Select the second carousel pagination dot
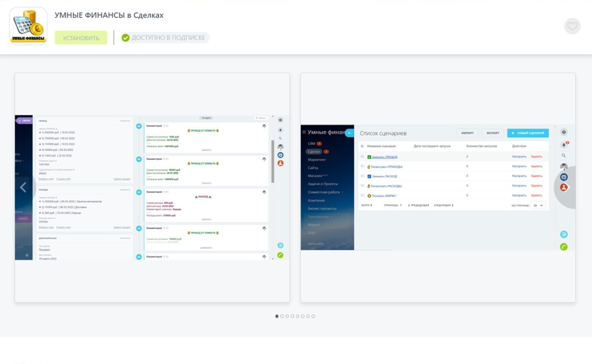Screen dimensions: 592x364 click(x=282, y=316)
